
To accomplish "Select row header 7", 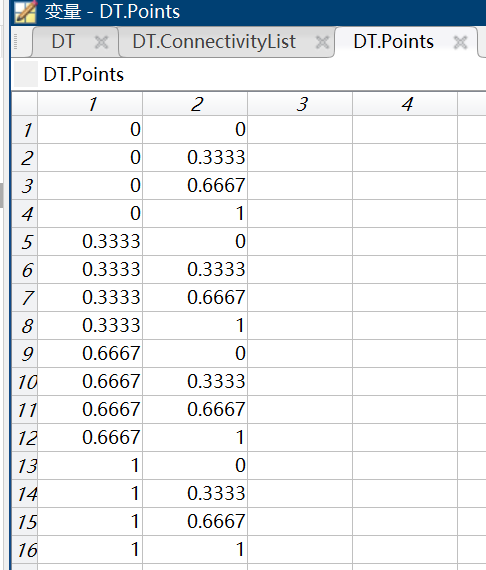I will [x=25, y=298].
